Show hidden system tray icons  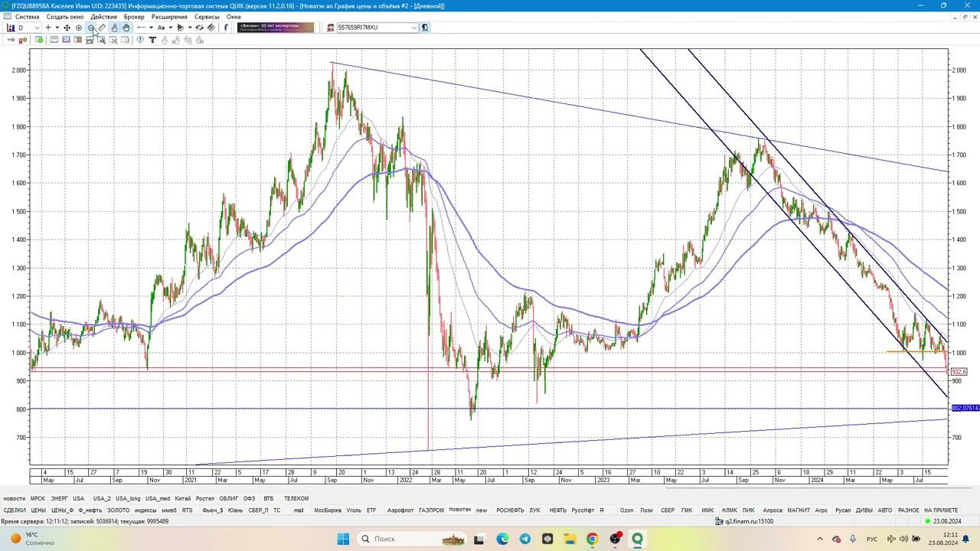pyautogui.click(x=820, y=539)
